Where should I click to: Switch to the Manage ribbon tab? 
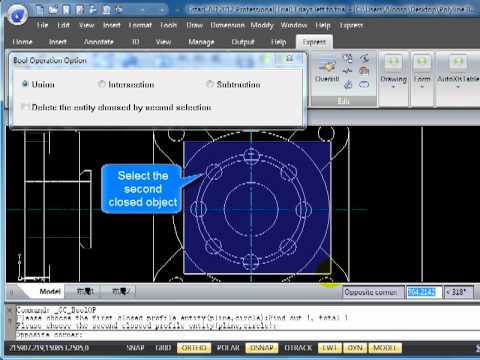[201, 42]
